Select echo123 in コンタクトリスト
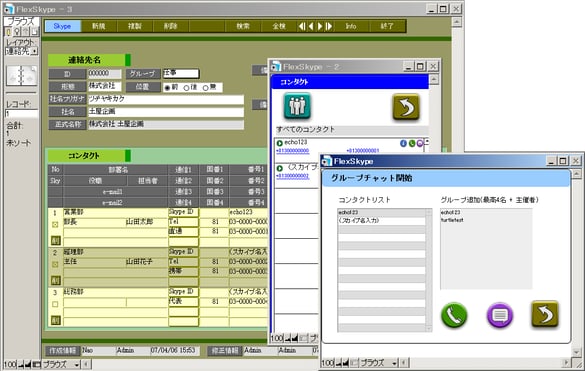 click(x=381, y=213)
